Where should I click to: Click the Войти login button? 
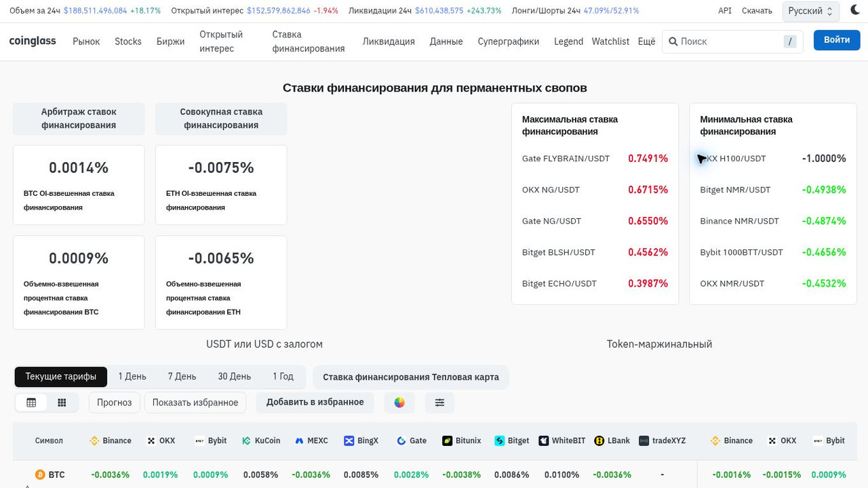837,40
